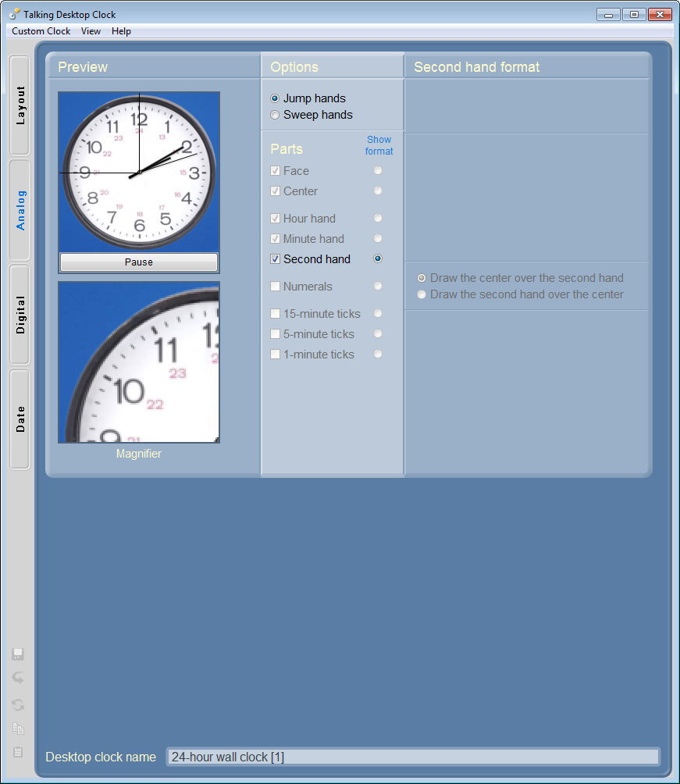Switch to the Digital tab

20,315
